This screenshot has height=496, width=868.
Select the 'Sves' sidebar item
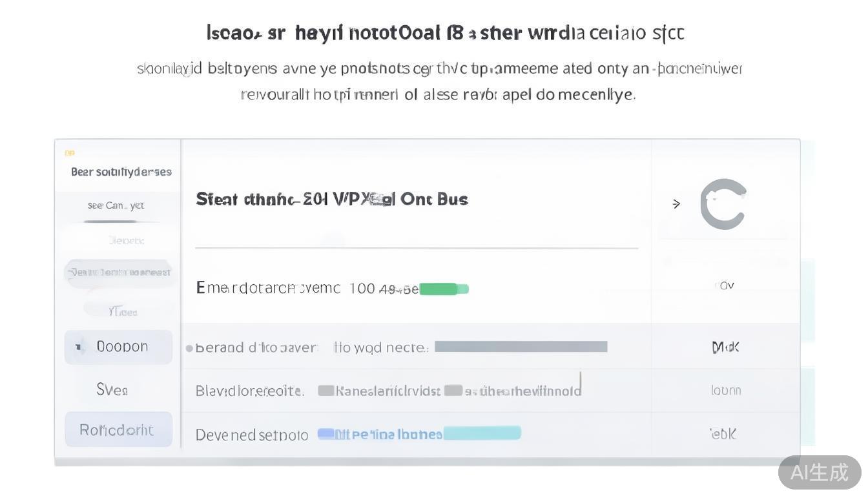click(x=112, y=389)
